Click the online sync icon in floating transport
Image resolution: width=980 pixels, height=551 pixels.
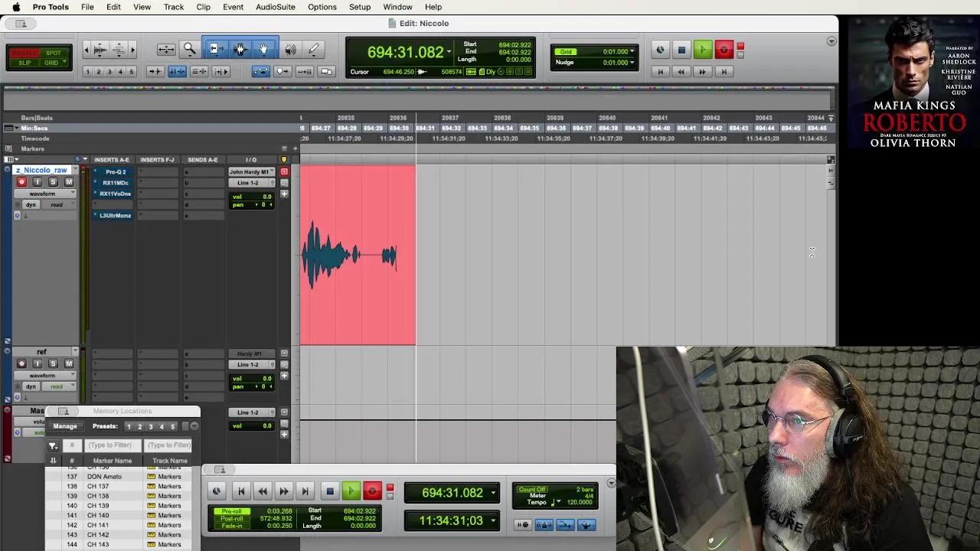[x=216, y=491]
